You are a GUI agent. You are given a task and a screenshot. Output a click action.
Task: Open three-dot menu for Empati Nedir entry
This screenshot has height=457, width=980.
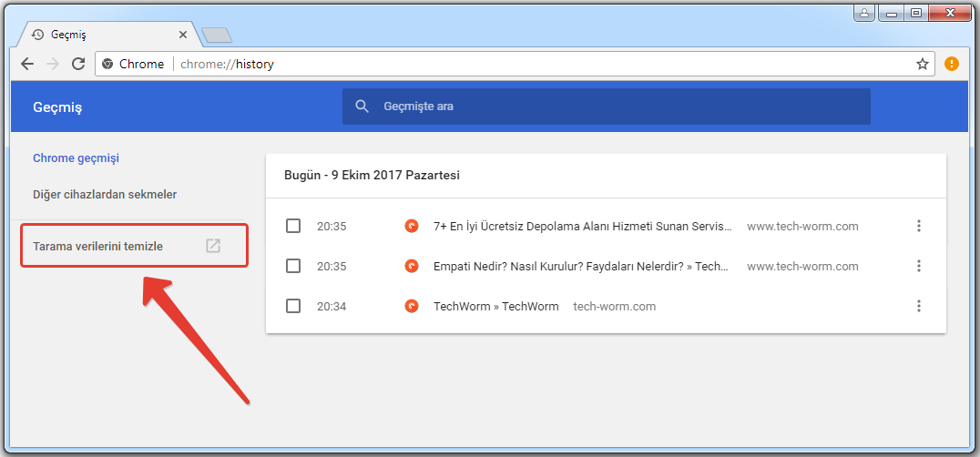click(x=919, y=266)
